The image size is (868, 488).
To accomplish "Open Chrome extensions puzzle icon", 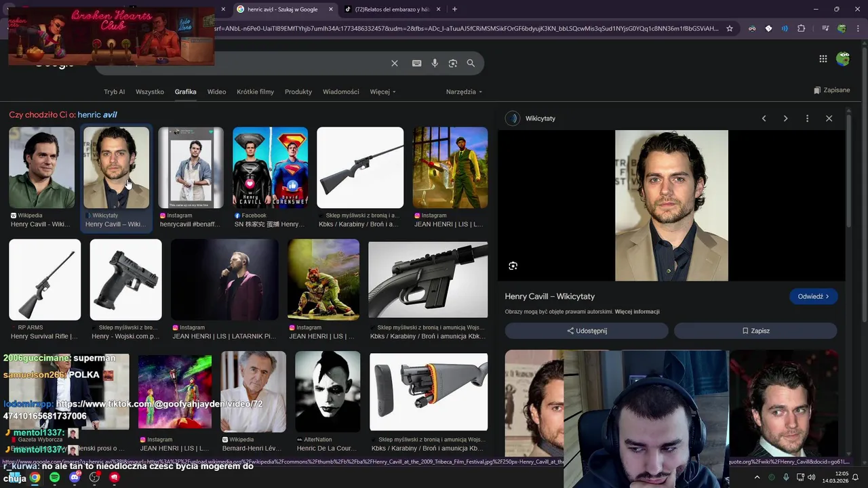I will 802,28.
